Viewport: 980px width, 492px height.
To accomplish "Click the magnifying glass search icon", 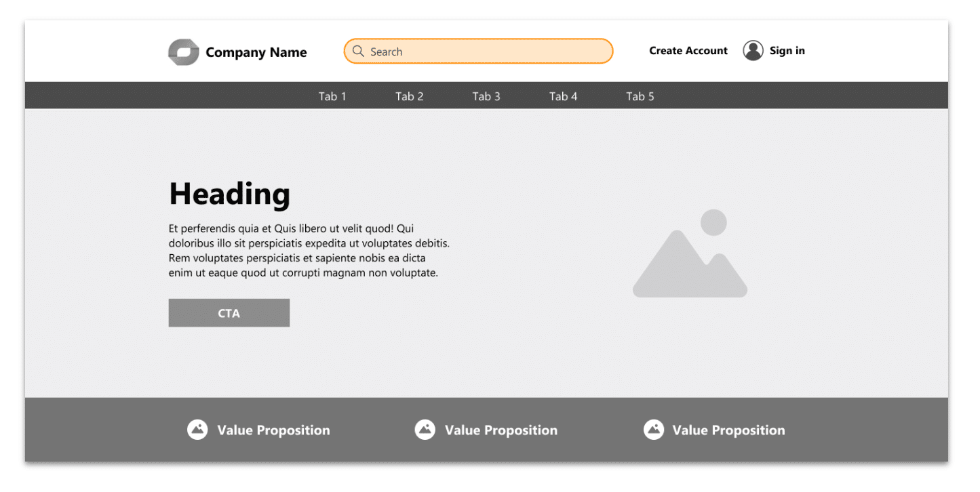I will pyautogui.click(x=358, y=52).
